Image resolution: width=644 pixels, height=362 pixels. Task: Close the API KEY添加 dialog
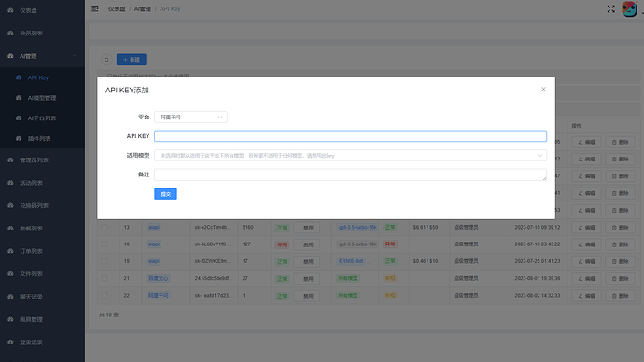click(x=543, y=89)
